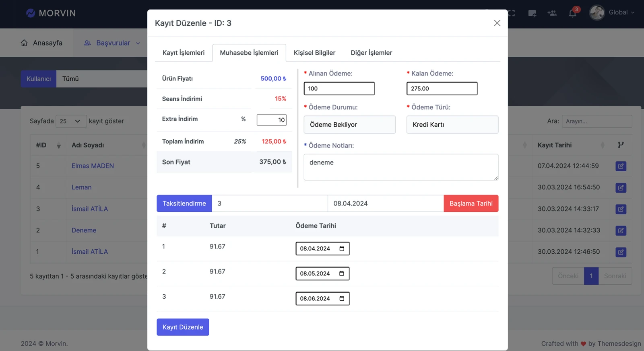The height and width of the screenshot is (351, 644).
Task: Switch to the Kayıt İşlemleri tab
Action: pyautogui.click(x=184, y=53)
